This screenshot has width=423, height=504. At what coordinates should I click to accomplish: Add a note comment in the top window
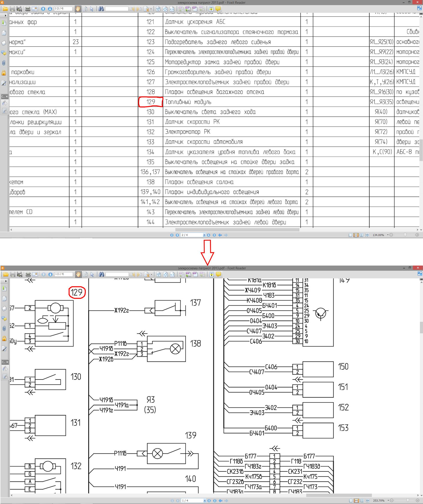(x=218, y=9)
